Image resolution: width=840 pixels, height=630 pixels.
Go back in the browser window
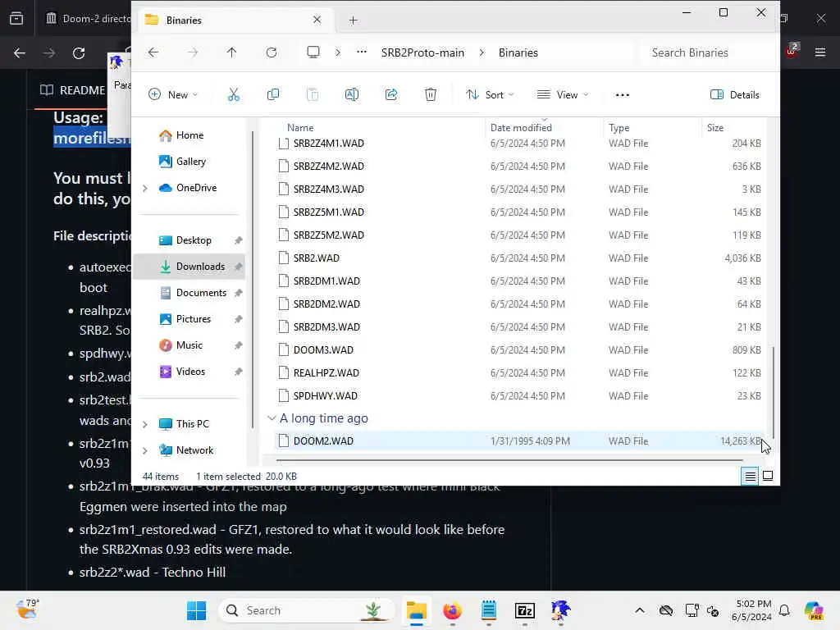pyautogui.click(x=20, y=53)
